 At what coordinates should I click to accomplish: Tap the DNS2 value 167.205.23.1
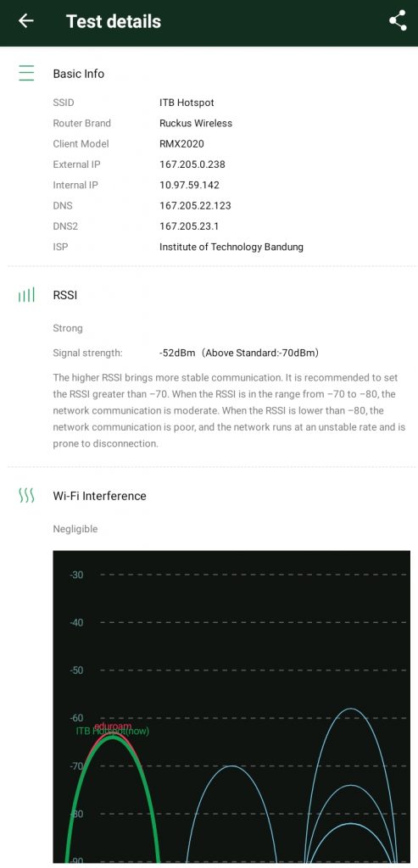(189, 225)
